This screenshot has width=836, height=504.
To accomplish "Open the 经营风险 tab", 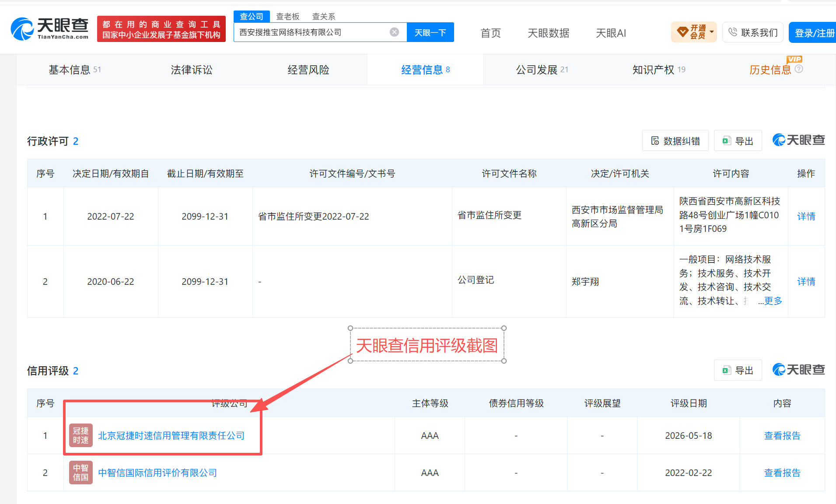I will click(308, 70).
